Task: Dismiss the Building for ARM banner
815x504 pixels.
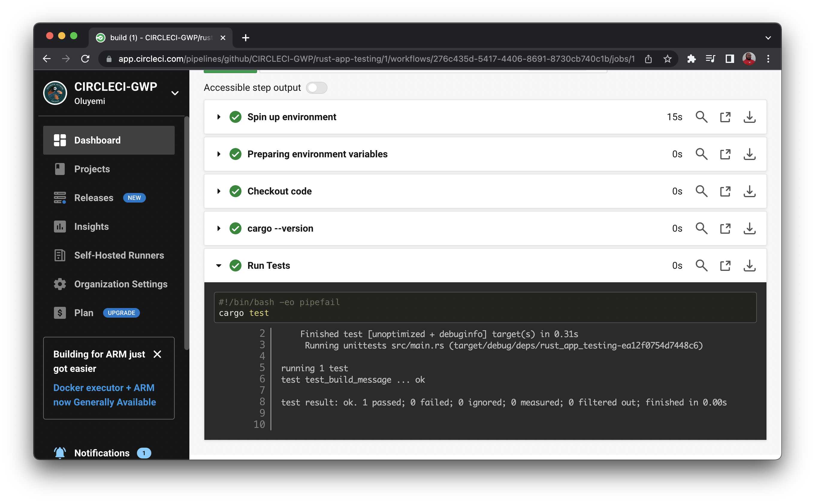Action: [157, 354]
